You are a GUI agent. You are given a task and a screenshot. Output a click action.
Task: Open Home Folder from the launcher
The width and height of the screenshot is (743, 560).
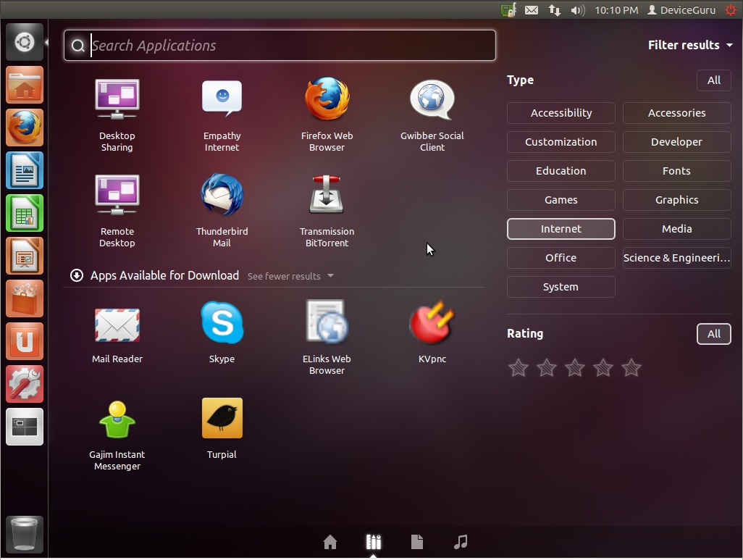pyautogui.click(x=25, y=85)
